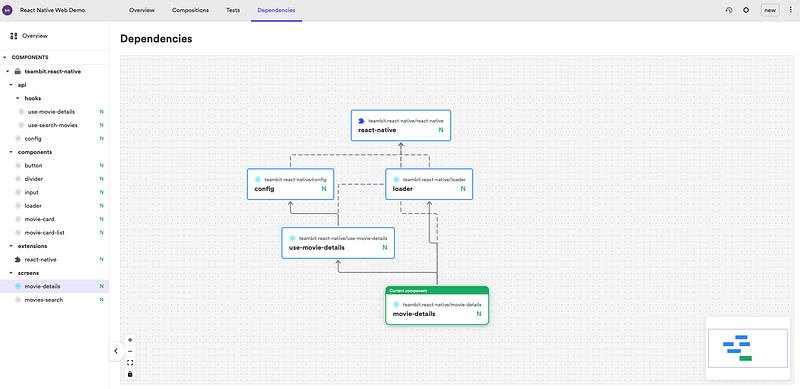800x389 pixels.
Task: Fit the graph to view
Action: click(130, 362)
